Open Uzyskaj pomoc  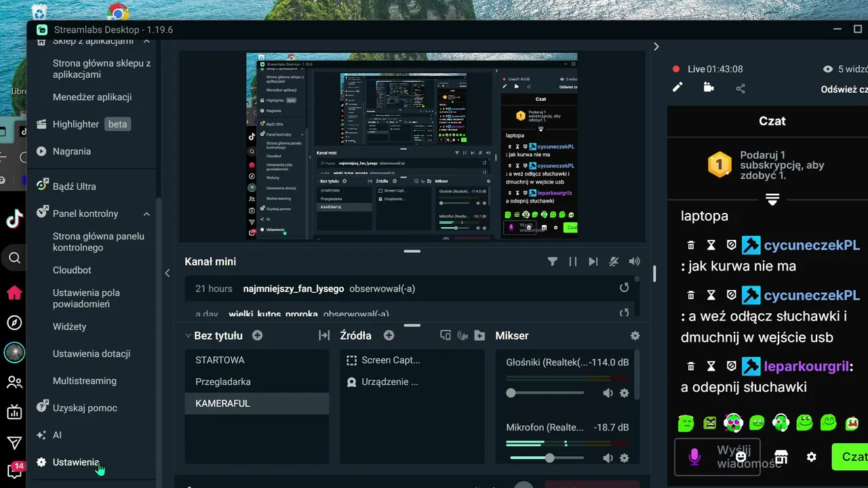pyautogui.click(x=77, y=407)
